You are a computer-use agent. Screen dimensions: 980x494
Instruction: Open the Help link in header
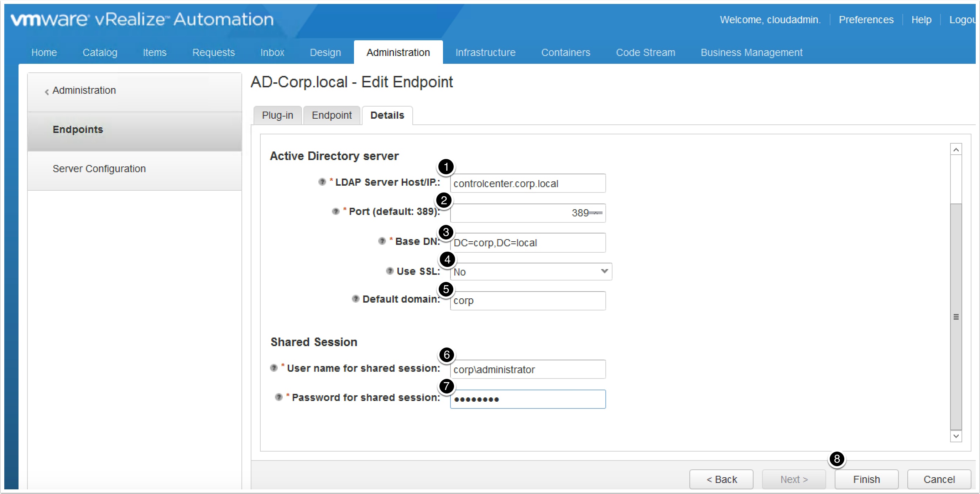[921, 19]
